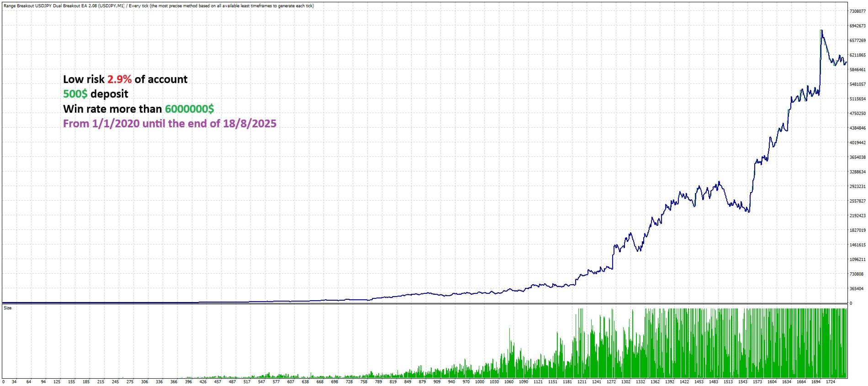Screen dimensions: 868x386
Task: Click the 4750250 axis value
Action: pos(857,114)
